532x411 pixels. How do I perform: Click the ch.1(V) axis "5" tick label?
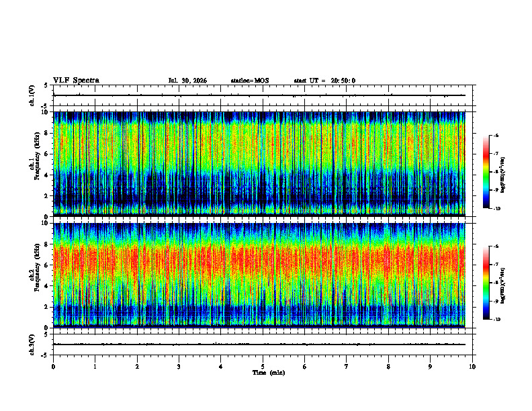tap(46, 85)
